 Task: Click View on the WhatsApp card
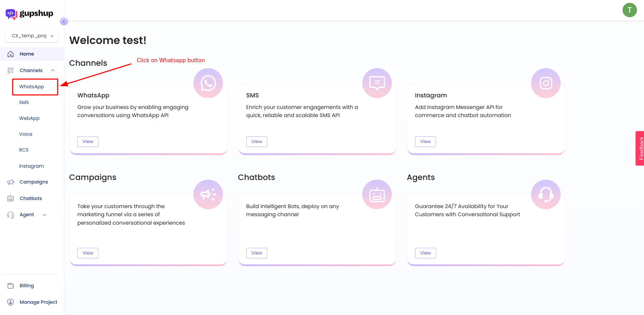coord(88,142)
